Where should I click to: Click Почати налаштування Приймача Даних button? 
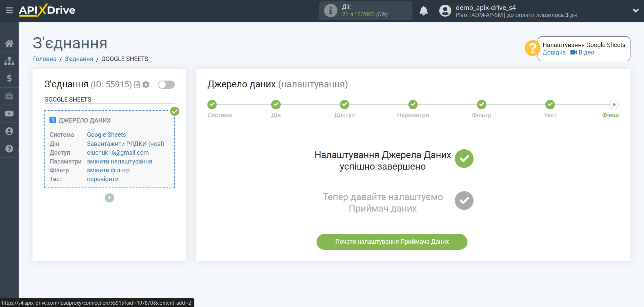(392, 242)
